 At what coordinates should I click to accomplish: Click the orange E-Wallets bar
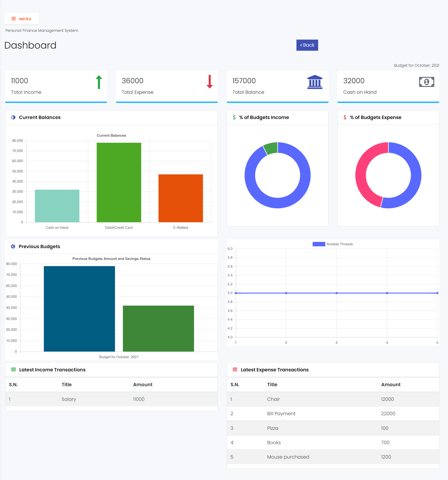(x=181, y=198)
